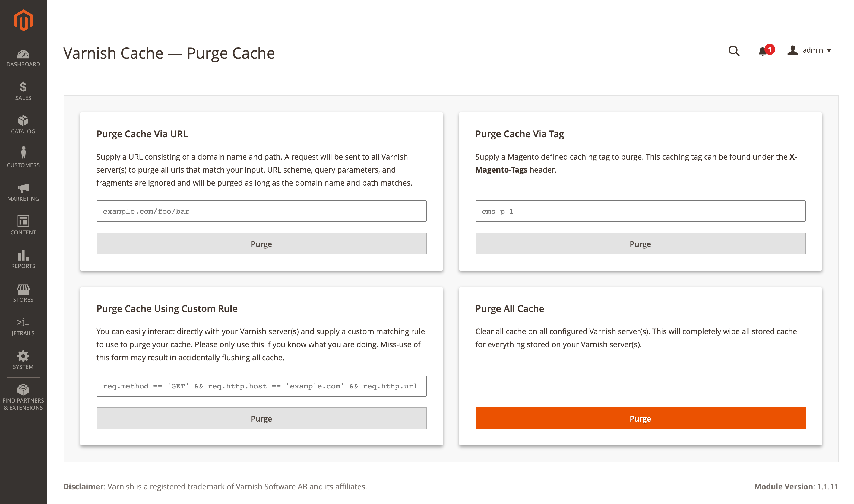Open Find Partners & Extensions

[23, 397]
